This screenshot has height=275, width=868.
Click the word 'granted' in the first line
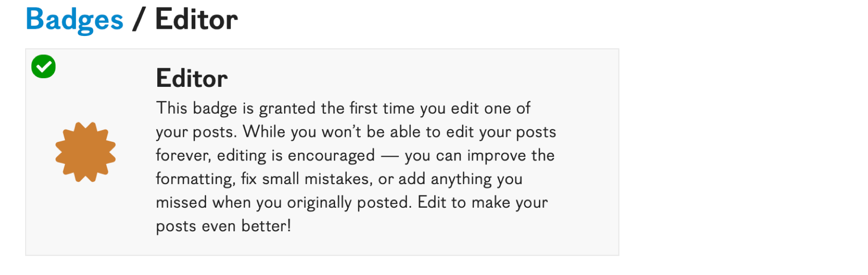287,108
